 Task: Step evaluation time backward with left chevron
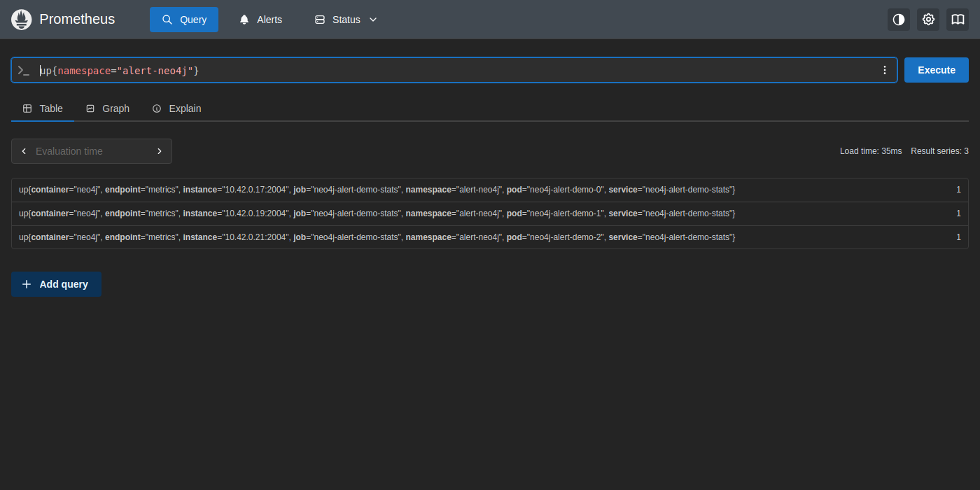click(x=24, y=151)
